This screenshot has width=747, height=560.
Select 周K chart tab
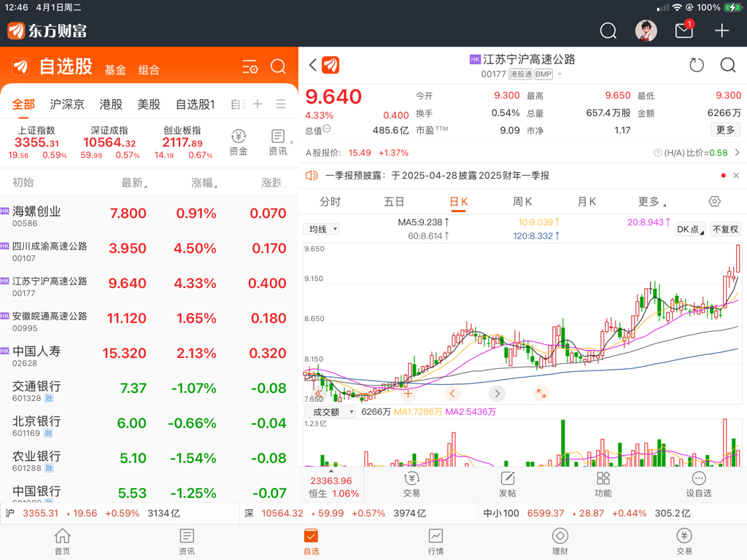(x=522, y=202)
